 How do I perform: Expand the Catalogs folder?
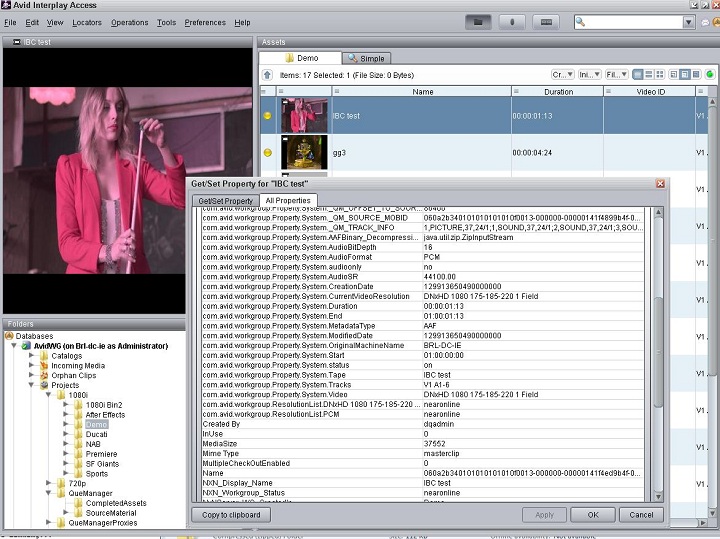point(31,355)
